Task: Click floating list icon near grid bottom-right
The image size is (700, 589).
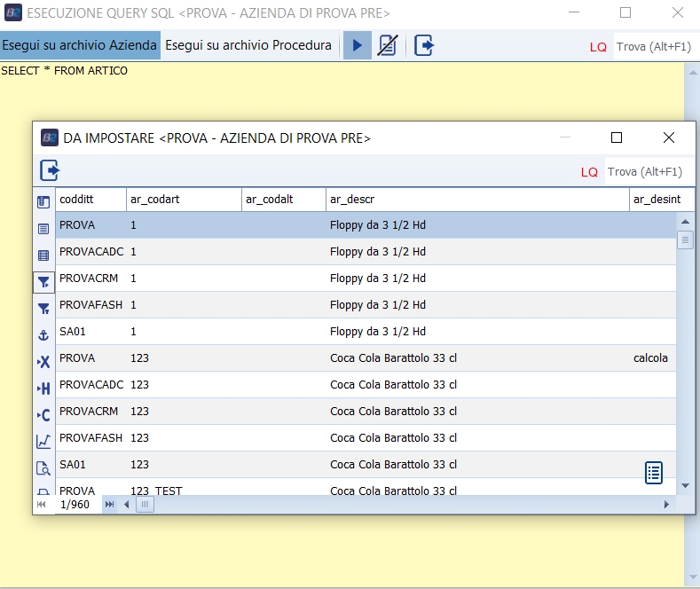Action: [654, 473]
